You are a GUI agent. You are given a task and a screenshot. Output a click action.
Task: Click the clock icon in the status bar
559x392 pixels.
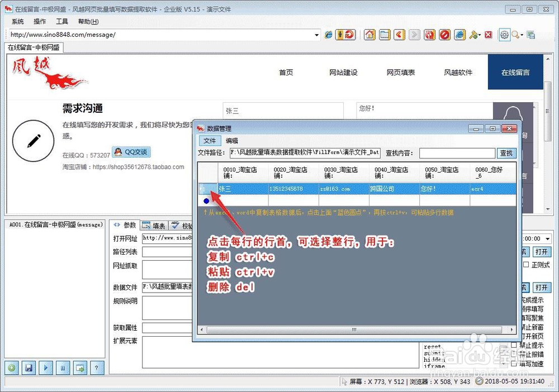(480, 381)
